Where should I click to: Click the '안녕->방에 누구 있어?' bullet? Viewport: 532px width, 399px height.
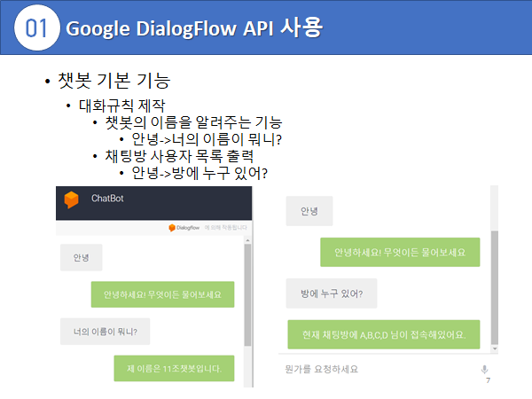coord(199,173)
